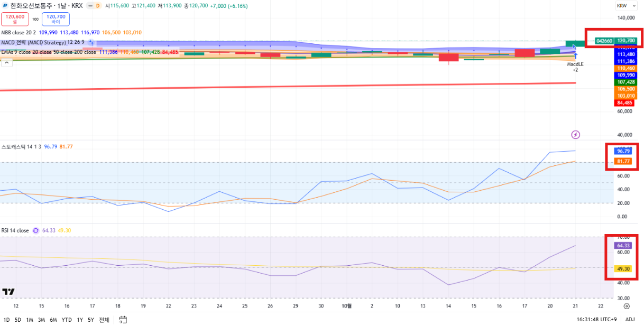
Task: Set time range to 3M
Action: pos(41,320)
